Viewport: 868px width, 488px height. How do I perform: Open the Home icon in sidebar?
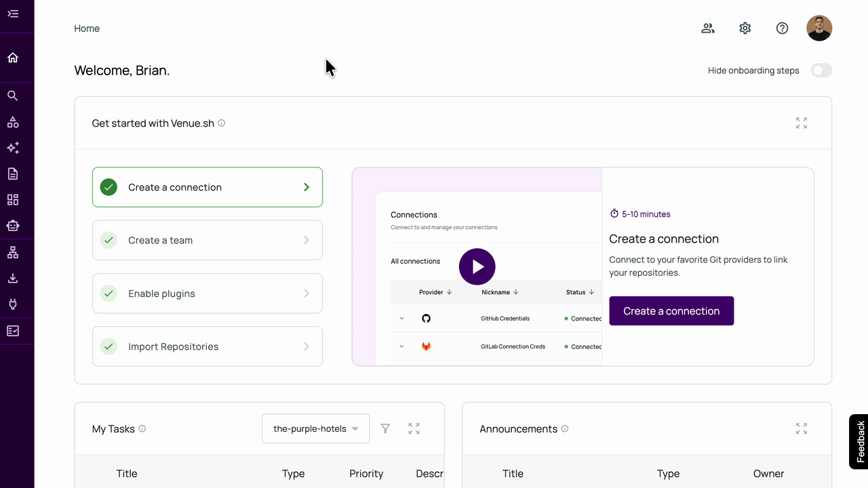coord(13,58)
